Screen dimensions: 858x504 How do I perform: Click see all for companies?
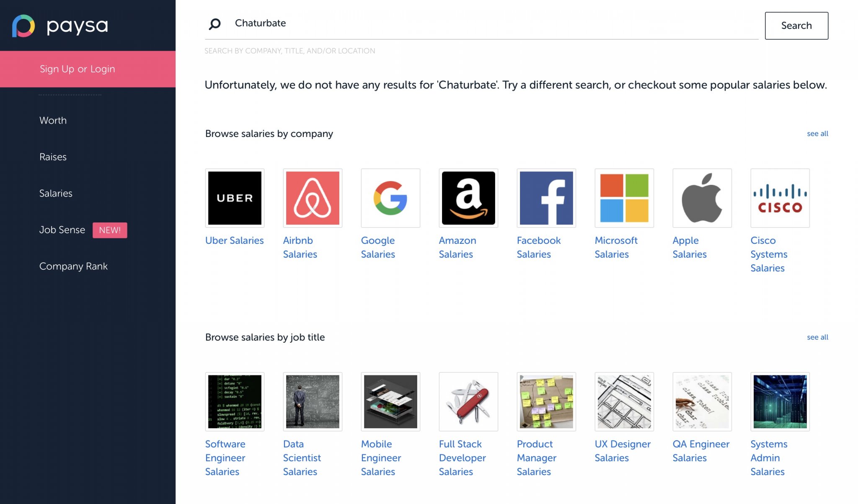coord(817,134)
